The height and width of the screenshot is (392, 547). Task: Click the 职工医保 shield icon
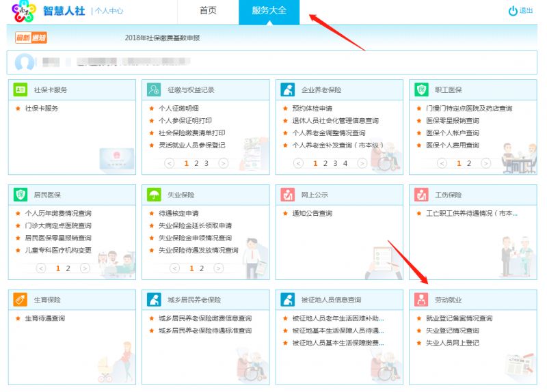coord(421,90)
